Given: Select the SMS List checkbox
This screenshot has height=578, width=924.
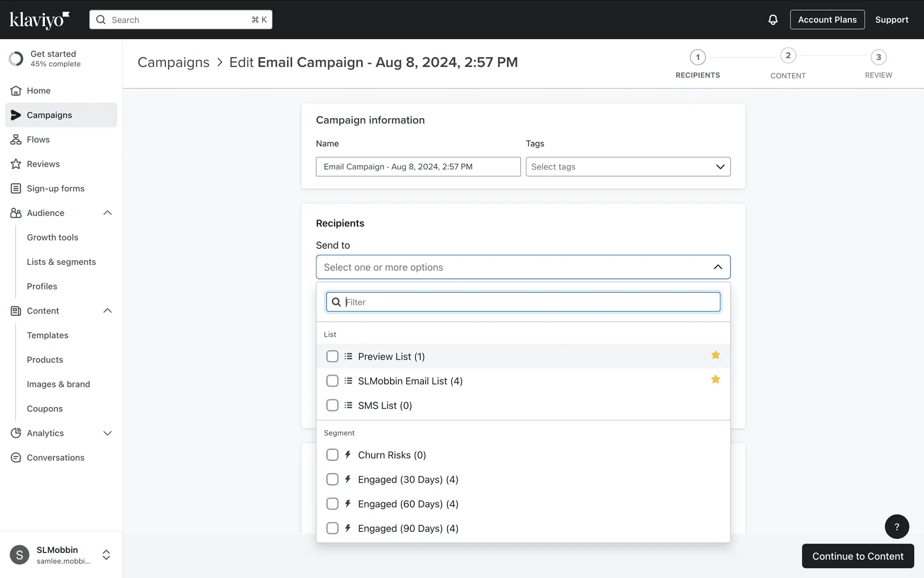Looking at the screenshot, I should pyautogui.click(x=332, y=406).
